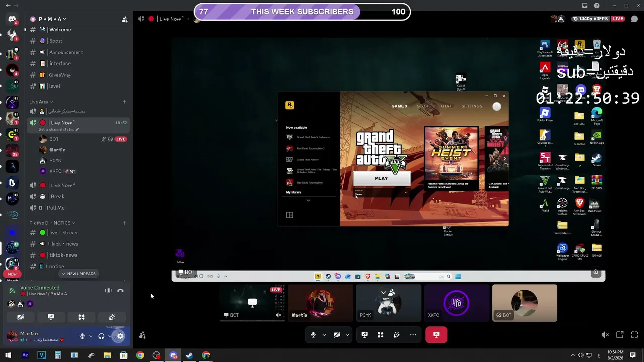Open voice noise suppression settings
This screenshot has height=362, width=644.
pyautogui.click(x=108, y=290)
